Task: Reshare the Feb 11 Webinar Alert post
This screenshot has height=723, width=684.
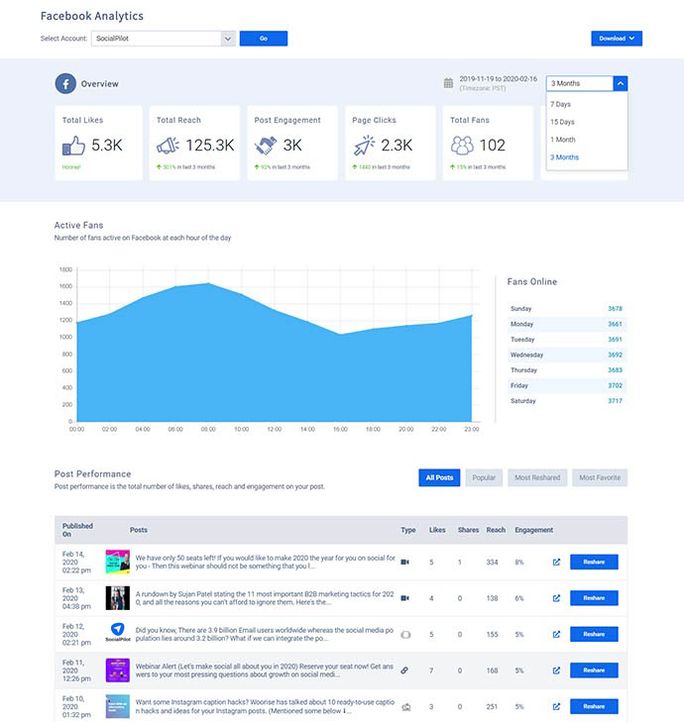Action: [x=594, y=670]
